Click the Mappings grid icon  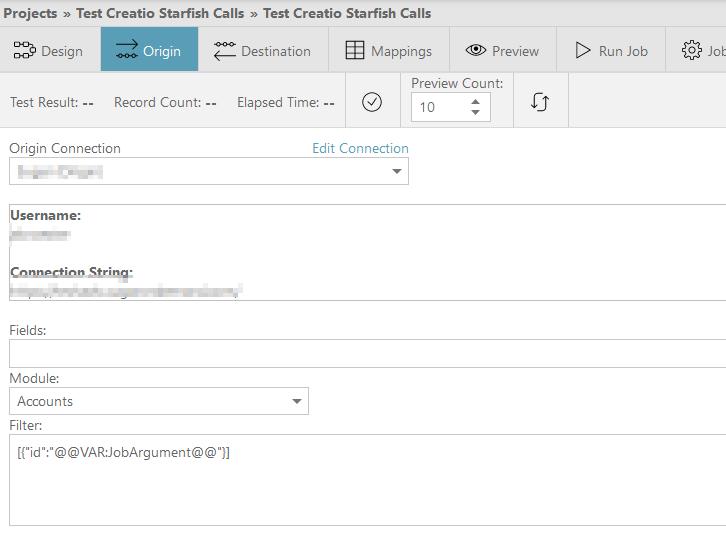[x=354, y=50]
